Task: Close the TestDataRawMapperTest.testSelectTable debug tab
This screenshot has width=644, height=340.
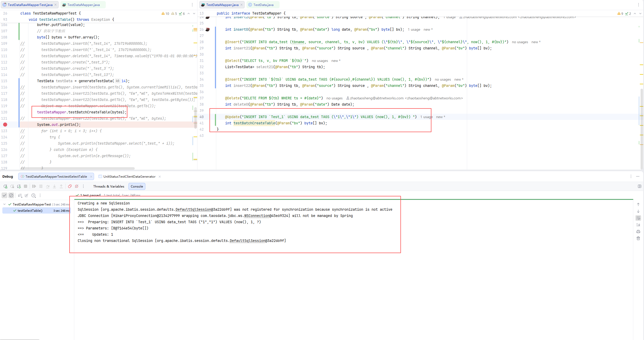Action: 91,177
